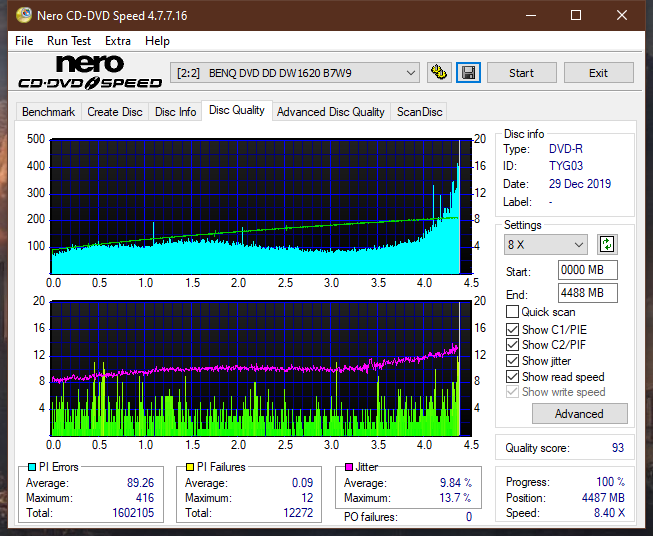Open the BENQ drive selection dropdown

point(295,73)
